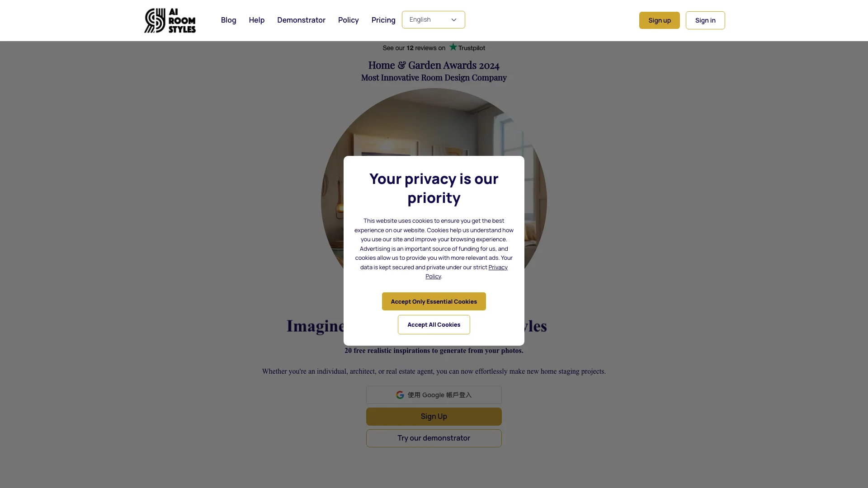Viewport: 868px width, 488px height.
Task: Click the Sign In menu item
Action: coord(705,20)
